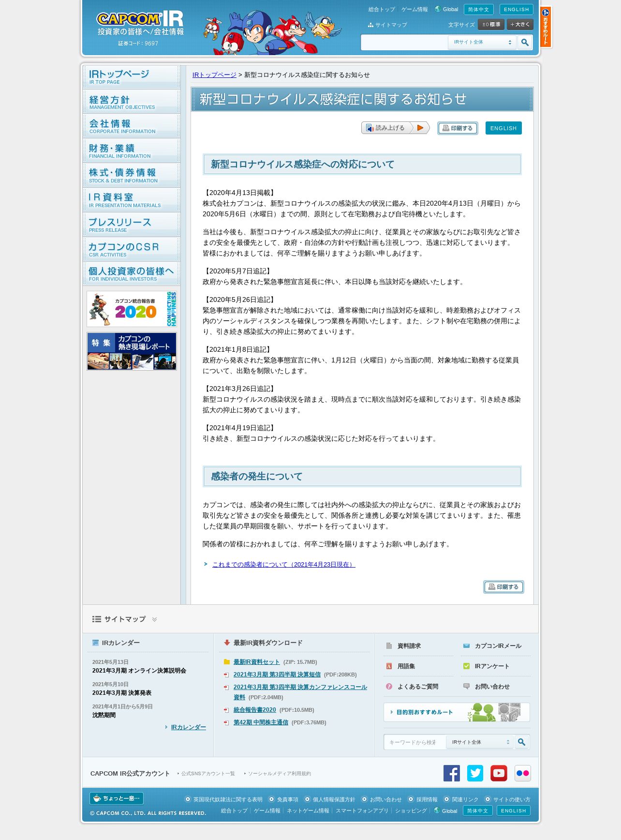Open 公式SNSアカウント一覧 link

click(x=208, y=774)
